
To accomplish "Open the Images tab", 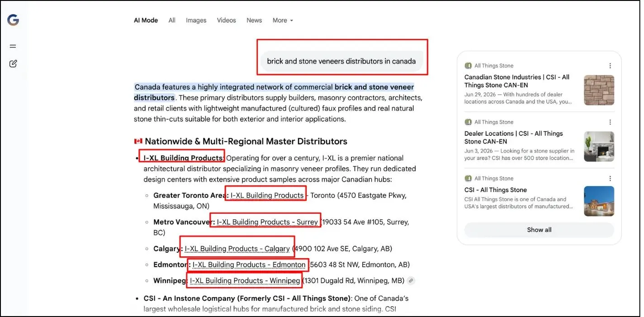I will (196, 20).
